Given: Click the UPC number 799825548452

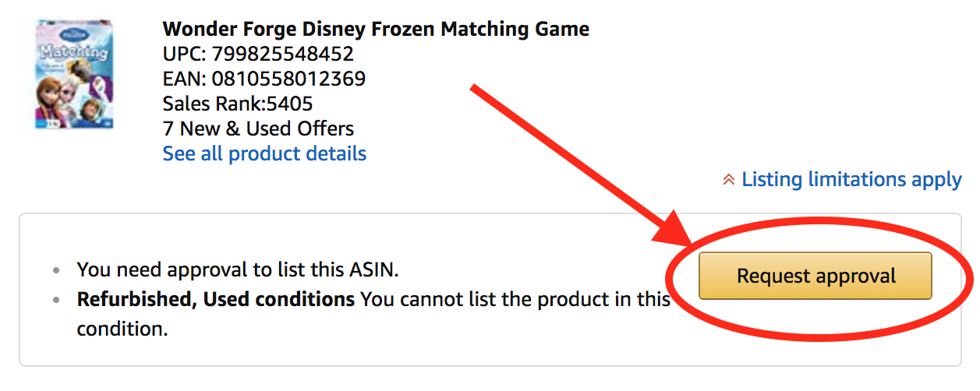Looking at the screenshot, I should (283, 55).
